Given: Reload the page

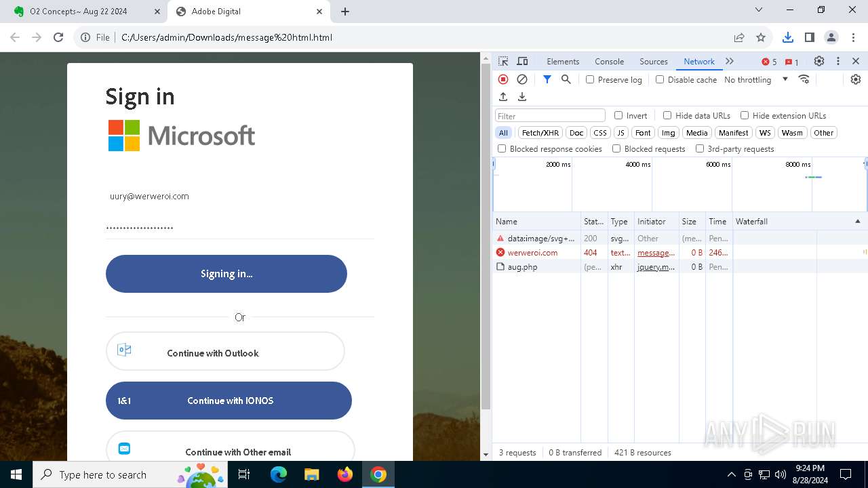Looking at the screenshot, I should 58,37.
